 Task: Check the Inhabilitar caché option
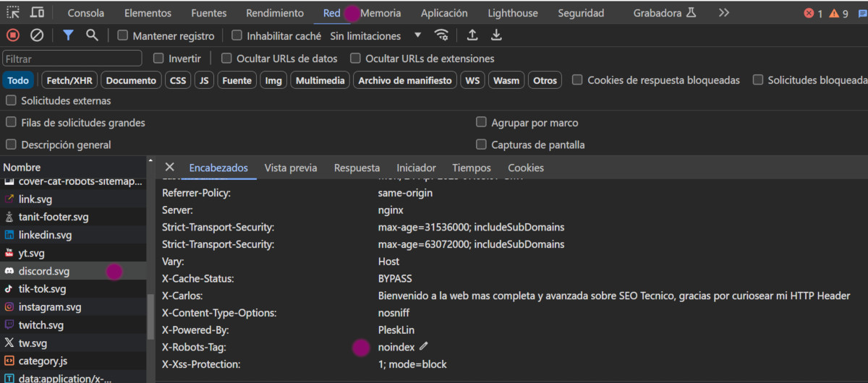click(x=237, y=35)
